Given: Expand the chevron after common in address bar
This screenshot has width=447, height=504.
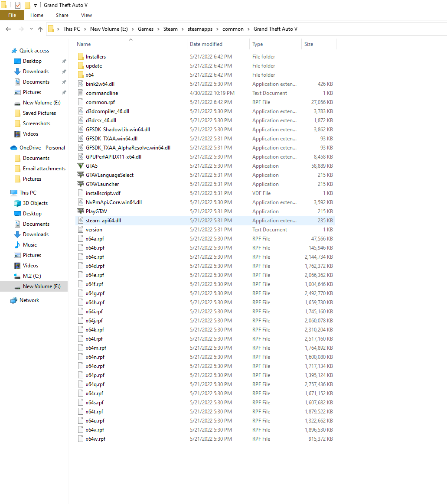Looking at the screenshot, I should [x=248, y=29].
